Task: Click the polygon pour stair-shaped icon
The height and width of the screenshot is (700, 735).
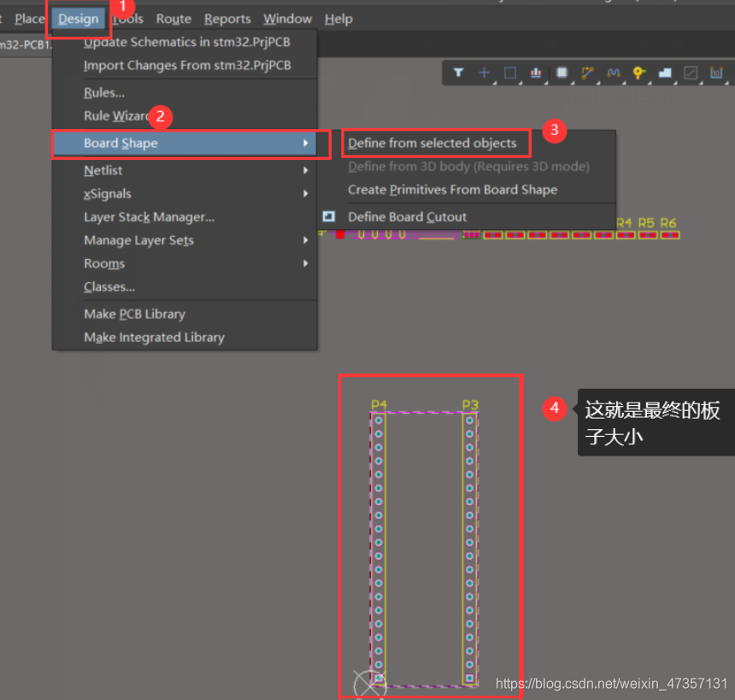Action: click(x=665, y=73)
